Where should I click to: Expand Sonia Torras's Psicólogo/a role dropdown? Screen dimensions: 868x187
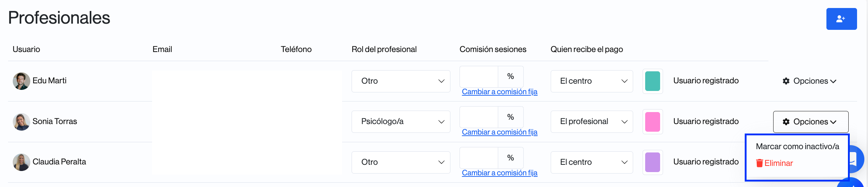point(400,122)
